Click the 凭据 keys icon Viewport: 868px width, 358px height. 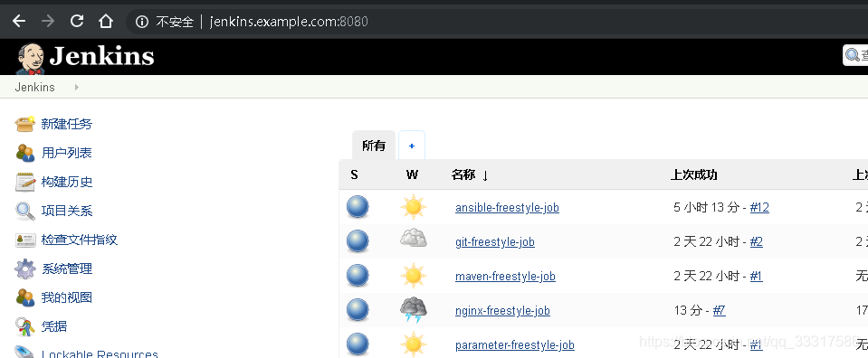[x=25, y=326]
